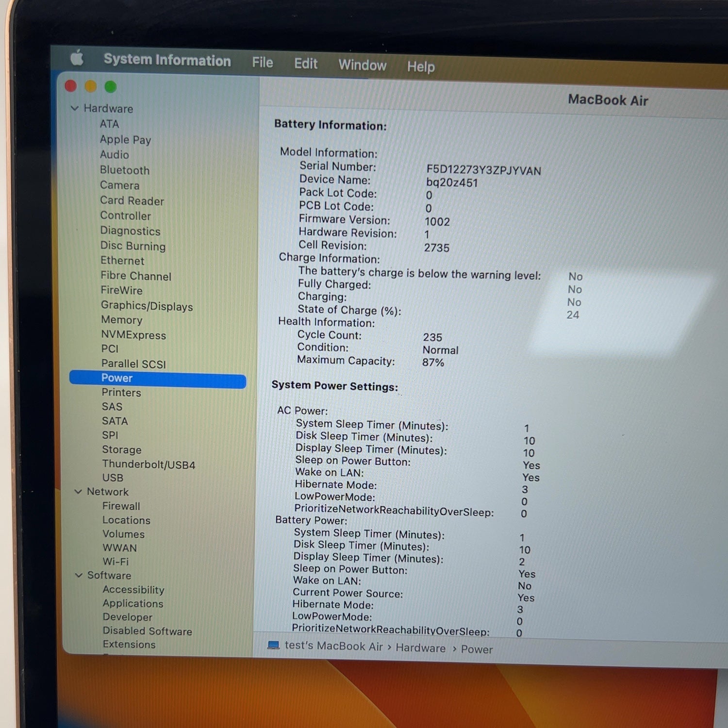Click the yellow minimize window button
The image size is (728, 728).
coord(91,86)
